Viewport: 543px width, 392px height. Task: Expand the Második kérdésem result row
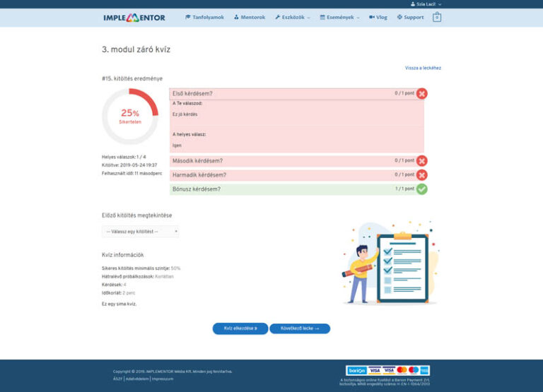click(283, 161)
